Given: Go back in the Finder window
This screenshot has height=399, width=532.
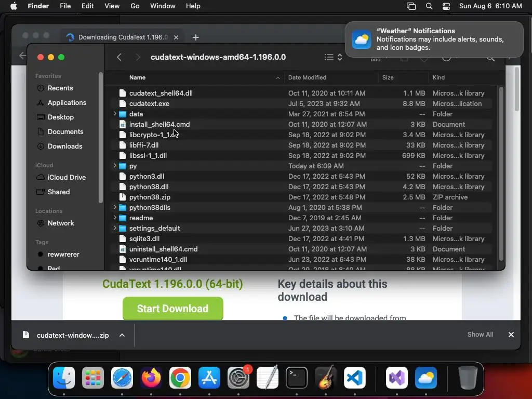Looking at the screenshot, I should [x=119, y=57].
